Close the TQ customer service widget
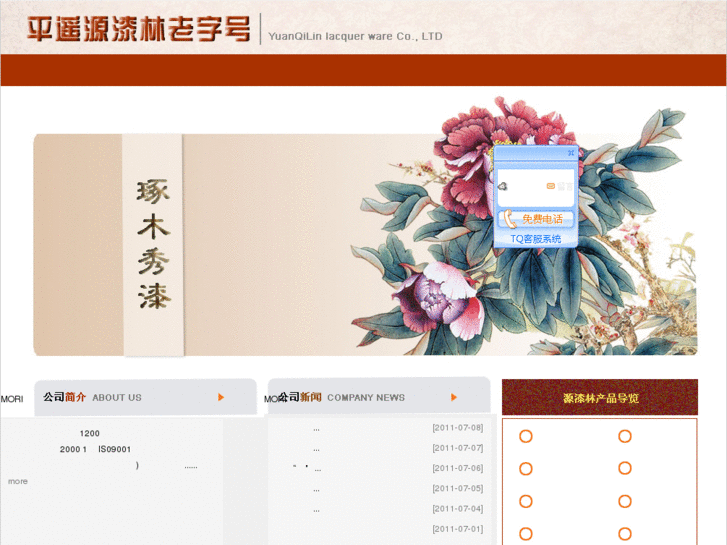 pyautogui.click(x=571, y=153)
